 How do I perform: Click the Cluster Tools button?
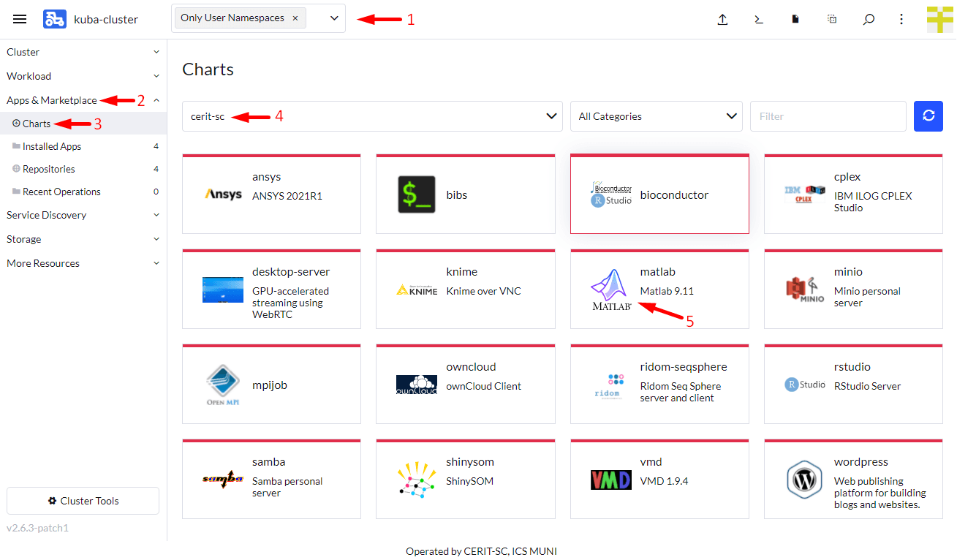(x=83, y=501)
